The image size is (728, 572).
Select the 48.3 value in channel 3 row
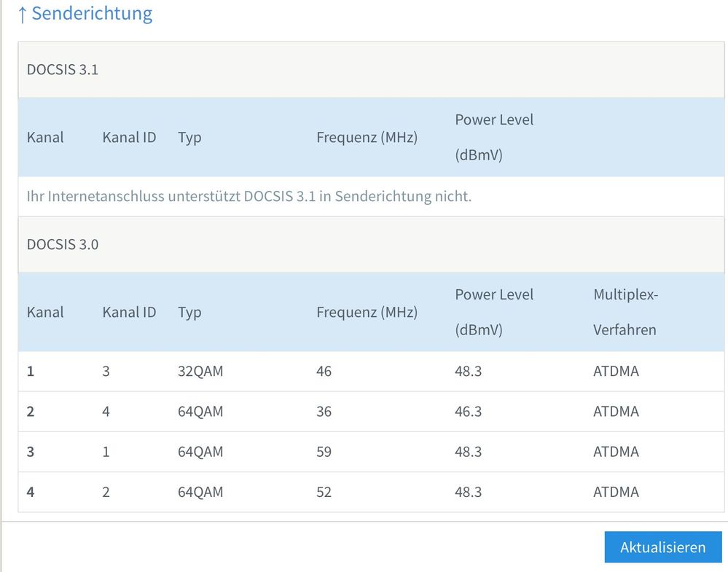click(x=468, y=452)
